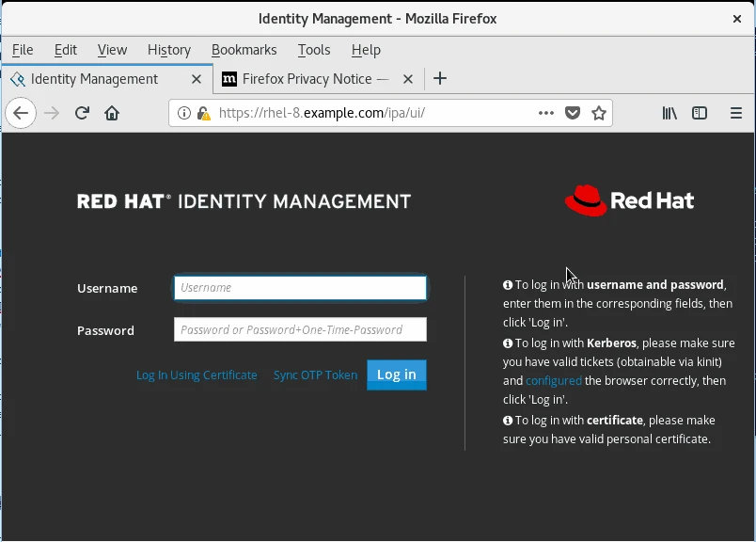Bookmark this page using the star icon

(x=599, y=113)
